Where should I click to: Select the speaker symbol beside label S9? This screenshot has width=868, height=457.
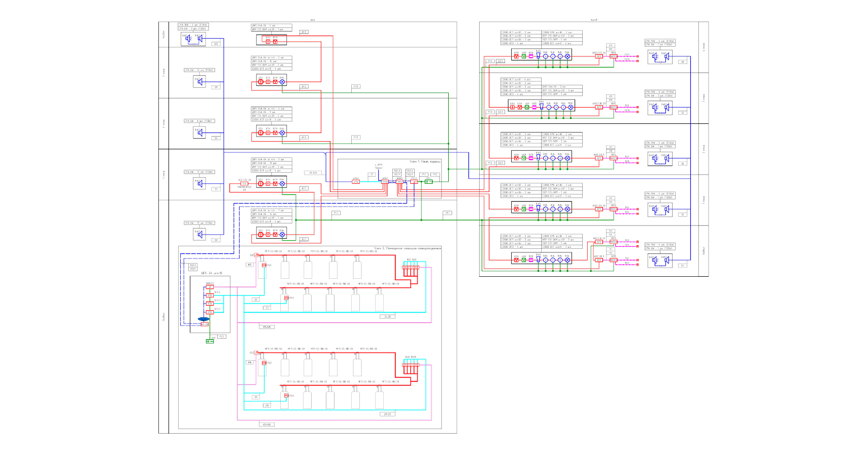tap(199, 81)
